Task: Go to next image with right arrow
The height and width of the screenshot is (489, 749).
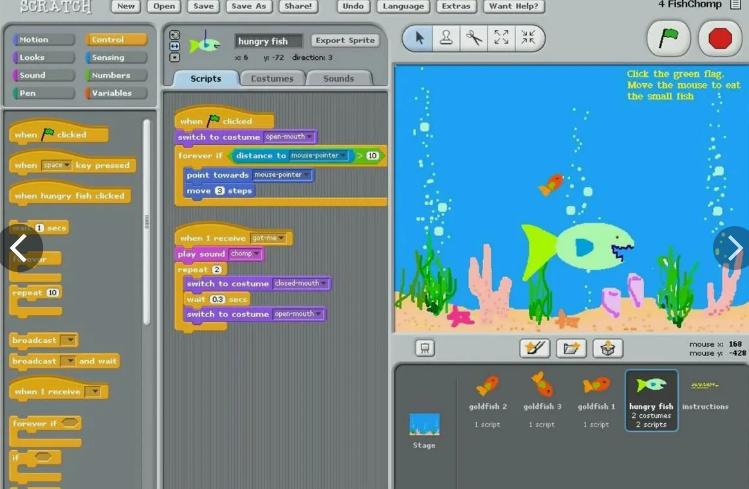Action: pos(733,248)
